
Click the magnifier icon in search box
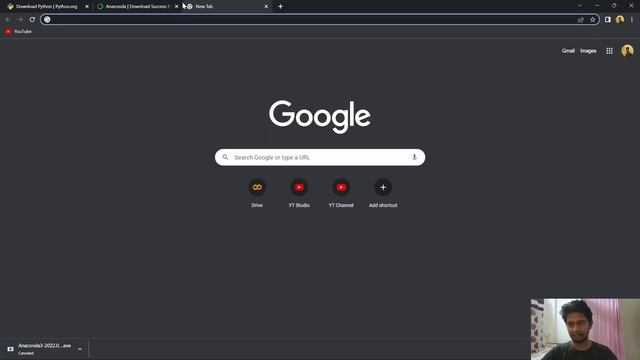pyautogui.click(x=225, y=157)
